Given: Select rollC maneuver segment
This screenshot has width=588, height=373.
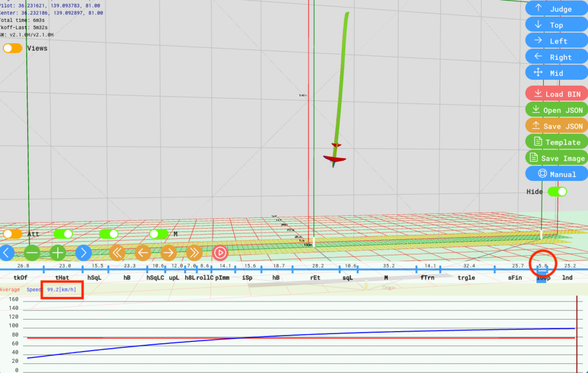Looking at the screenshot, I should click(x=205, y=278).
